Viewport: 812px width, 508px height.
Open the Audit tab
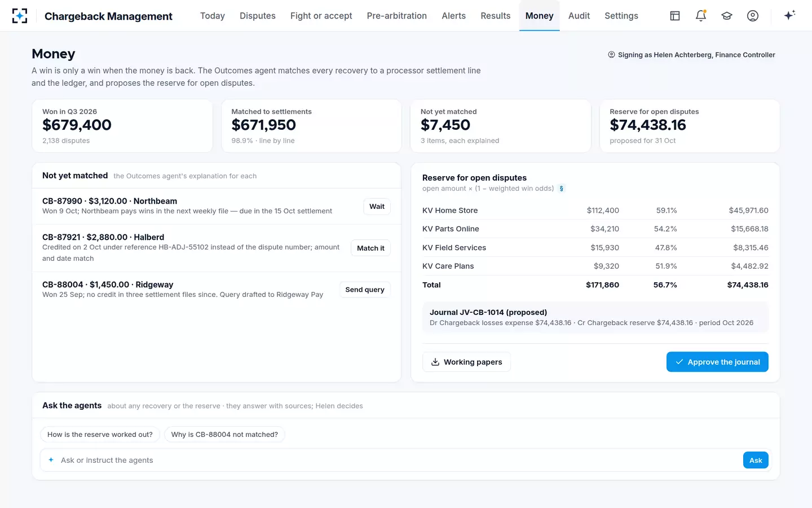point(579,16)
